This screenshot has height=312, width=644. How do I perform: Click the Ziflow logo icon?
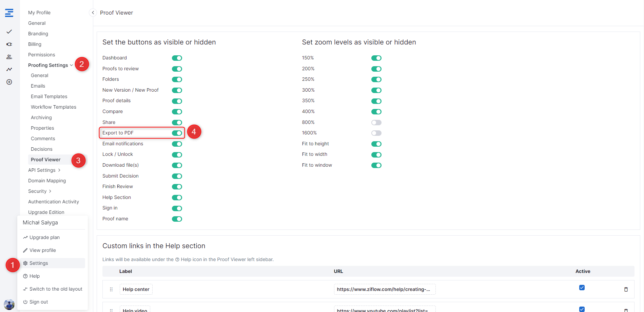(9, 13)
